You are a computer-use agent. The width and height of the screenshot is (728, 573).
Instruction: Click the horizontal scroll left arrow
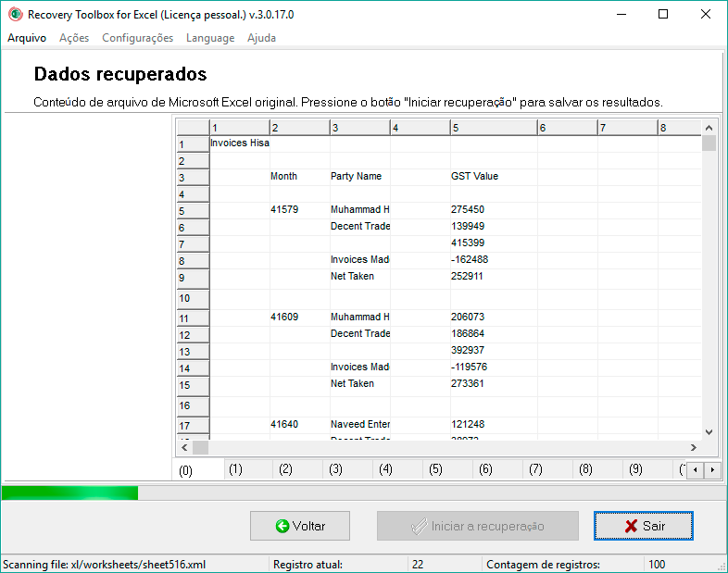coord(185,447)
